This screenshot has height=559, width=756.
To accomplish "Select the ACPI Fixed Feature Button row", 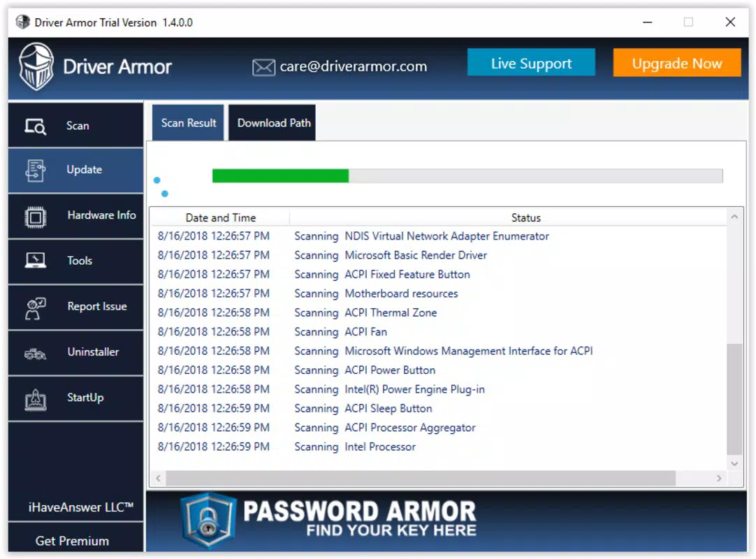I will point(438,275).
